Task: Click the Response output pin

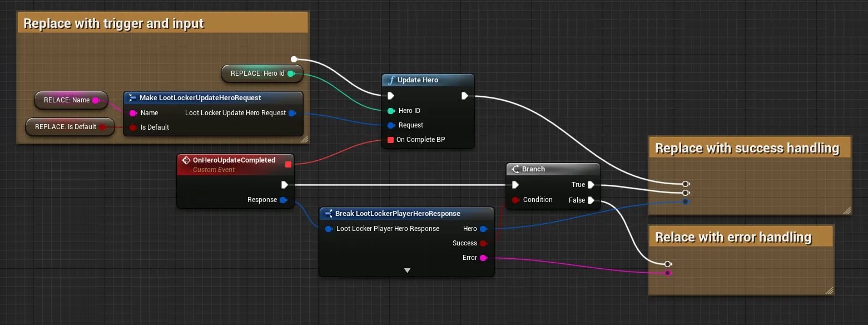Action: [x=284, y=200]
